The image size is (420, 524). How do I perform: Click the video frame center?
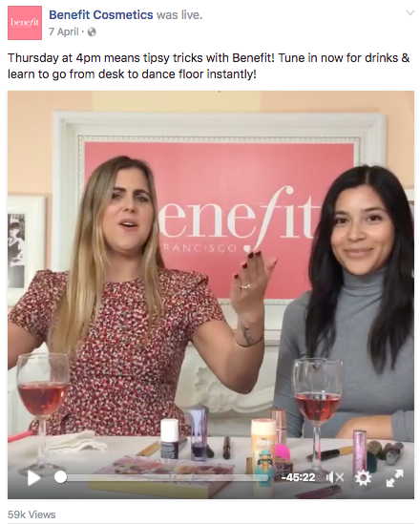211,295
